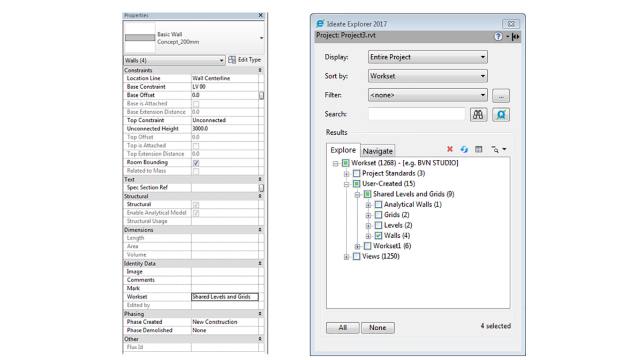Image resolution: width=640 pixels, height=360 pixels.
Task: Collapse the Identity Data section
Action: click(x=260, y=264)
